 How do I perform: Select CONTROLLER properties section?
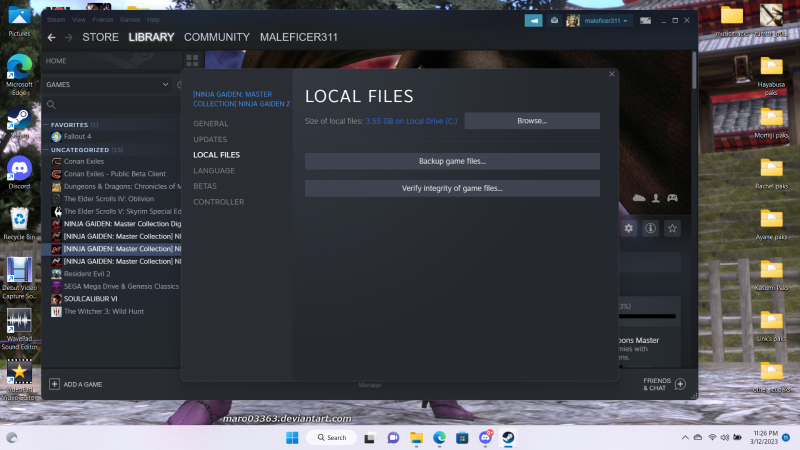tap(218, 202)
